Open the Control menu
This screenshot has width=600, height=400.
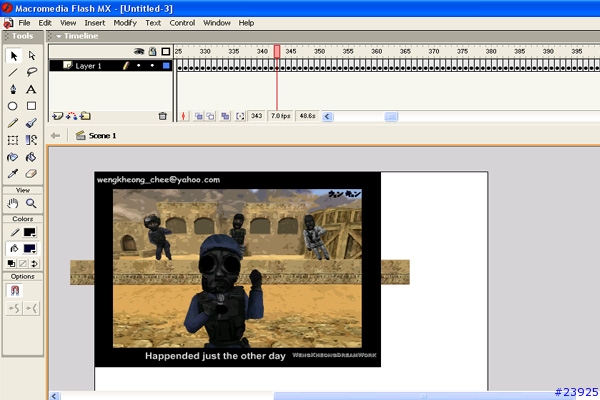pyautogui.click(x=182, y=23)
